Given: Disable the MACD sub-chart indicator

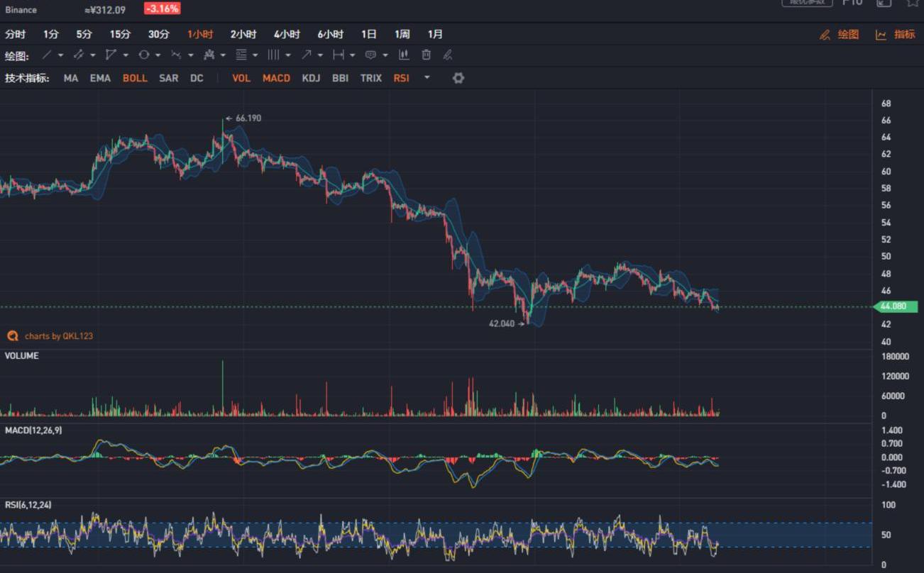Looking at the screenshot, I should click(x=276, y=78).
